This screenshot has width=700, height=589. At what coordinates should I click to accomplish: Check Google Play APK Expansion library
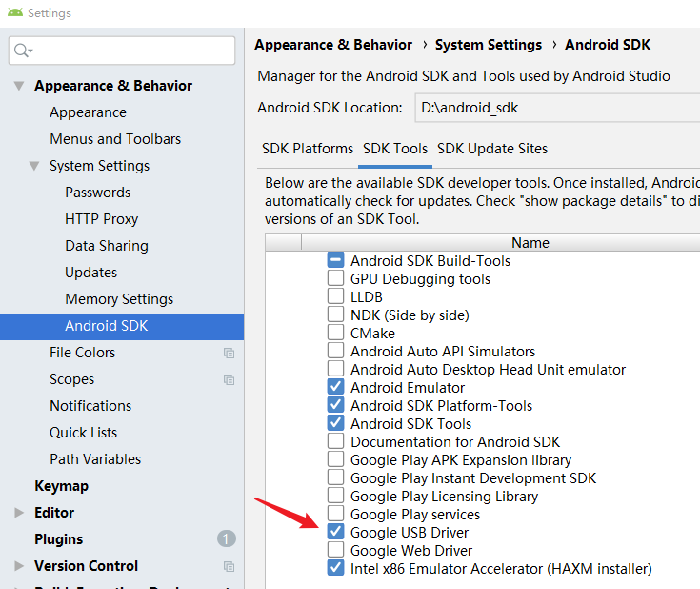point(335,459)
